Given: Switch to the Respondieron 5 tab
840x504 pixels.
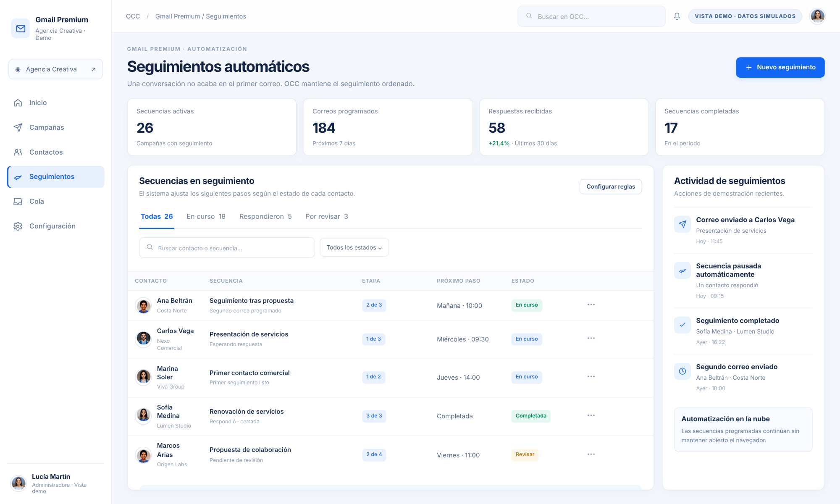Looking at the screenshot, I should coord(265,217).
